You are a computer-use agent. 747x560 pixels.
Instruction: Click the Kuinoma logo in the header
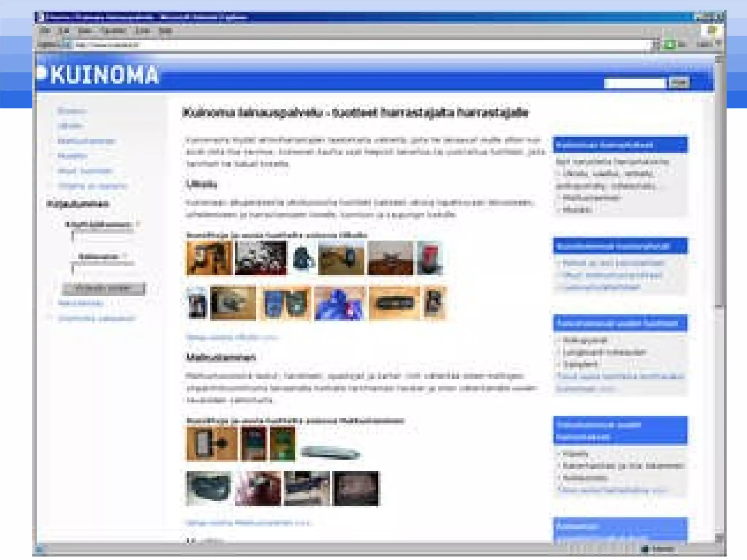tap(98, 75)
